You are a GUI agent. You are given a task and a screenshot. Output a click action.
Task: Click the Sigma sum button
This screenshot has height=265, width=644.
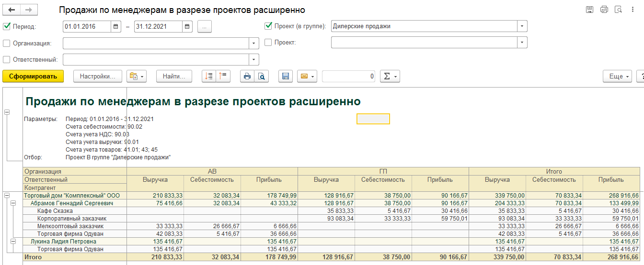[390, 76]
